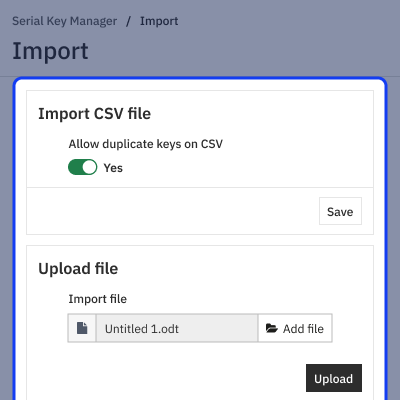Disable the Allow duplicate keys on CSV switch
This screenshot has height=400, width=400.
(83, 167)
